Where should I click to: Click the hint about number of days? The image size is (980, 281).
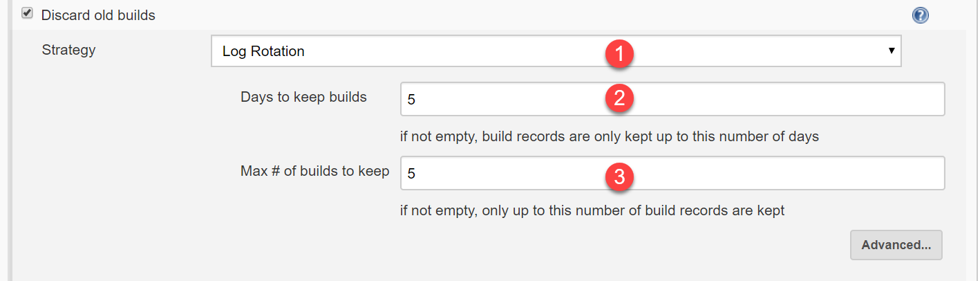(x=609, y=136)
